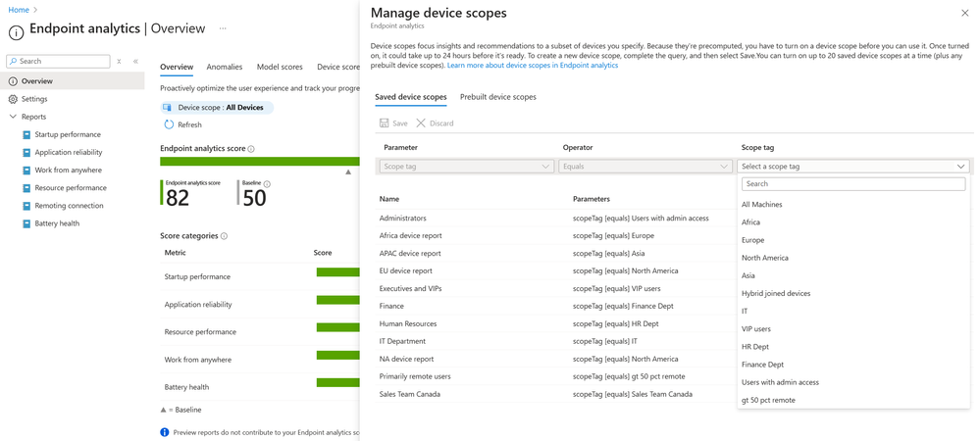Click the Discard X icon
Image resolution: width=980 pixels, height=441 pixels.
pos(421,123)
